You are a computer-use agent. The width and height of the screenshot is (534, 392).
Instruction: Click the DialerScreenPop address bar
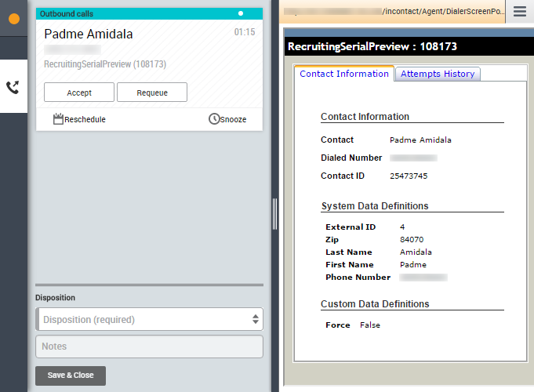tap(392, 12)
